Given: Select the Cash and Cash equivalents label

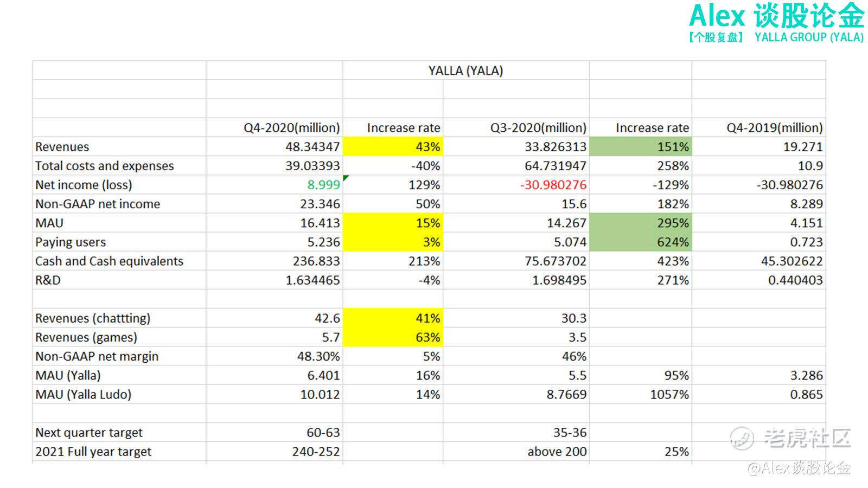Looking at the screenshot, I should coord(110,261).
